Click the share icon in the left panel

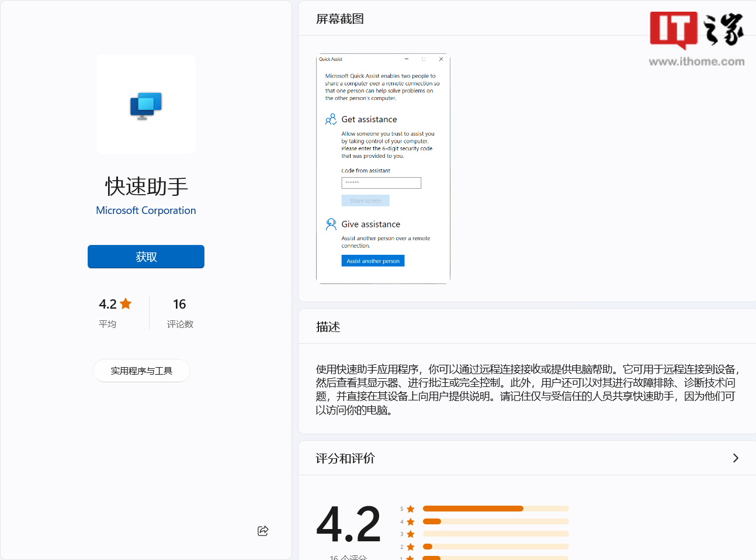tap(263, 531)
